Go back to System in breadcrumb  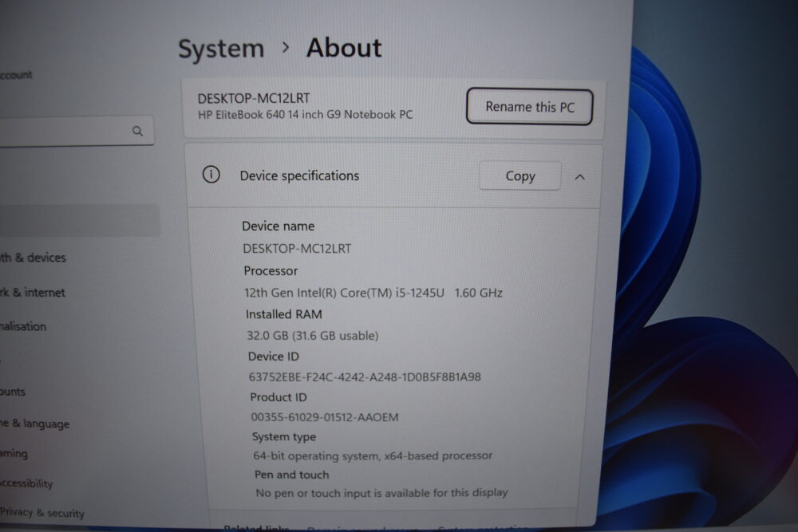(x=221, y=49)
